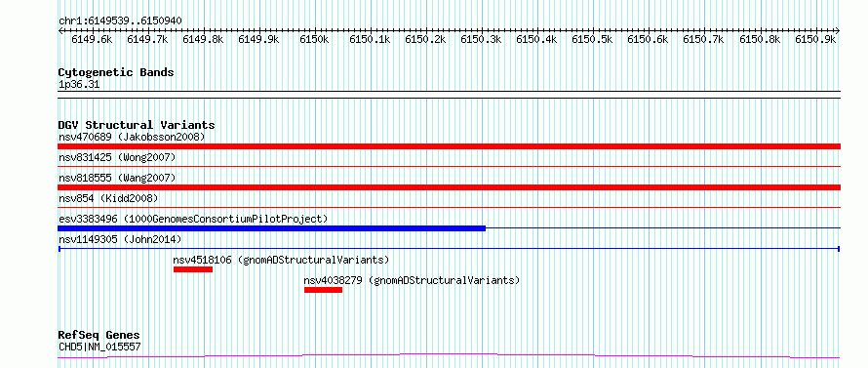Select the thin blue nsv1149305 variant line
868x368 pixels.
[449, 249]
